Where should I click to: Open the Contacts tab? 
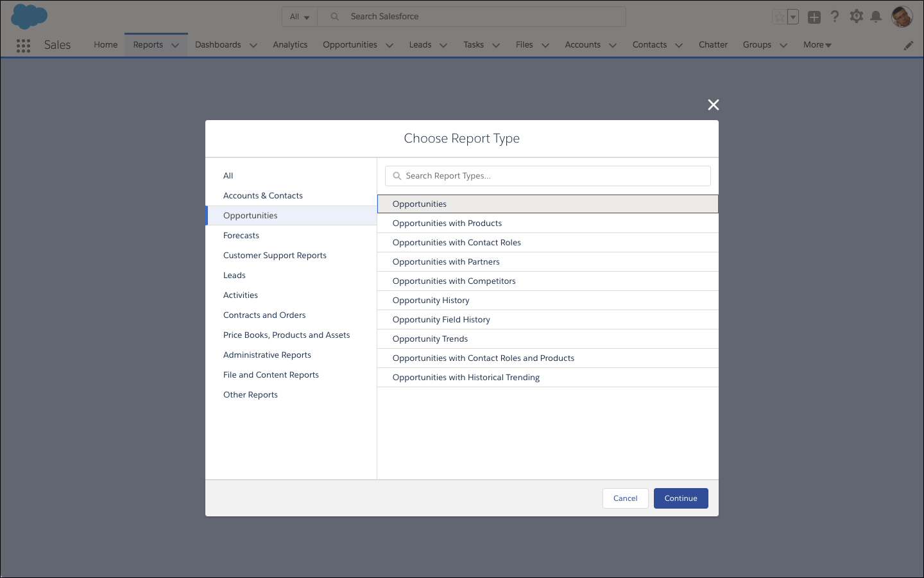coord(649,45)
